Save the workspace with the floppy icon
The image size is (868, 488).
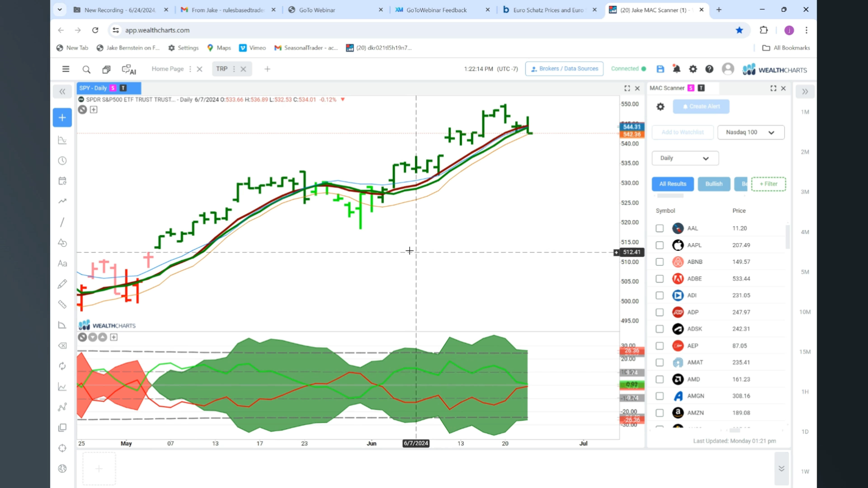click(660, 69)
